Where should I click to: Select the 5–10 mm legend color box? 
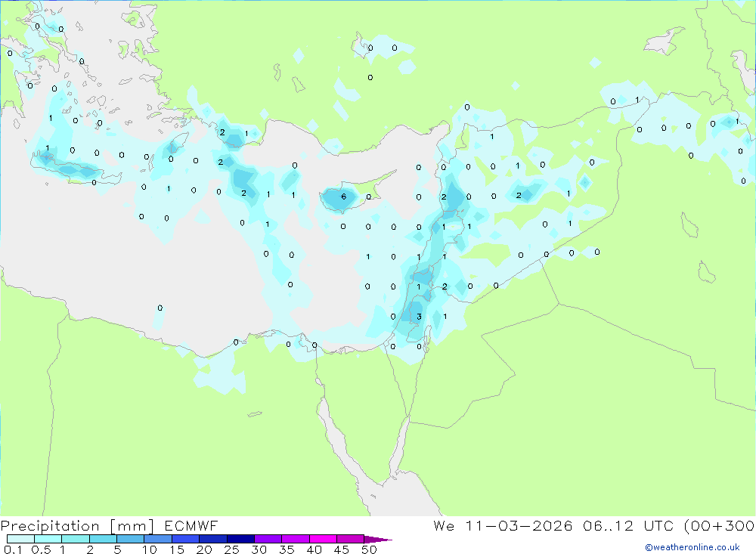[131, 539]
